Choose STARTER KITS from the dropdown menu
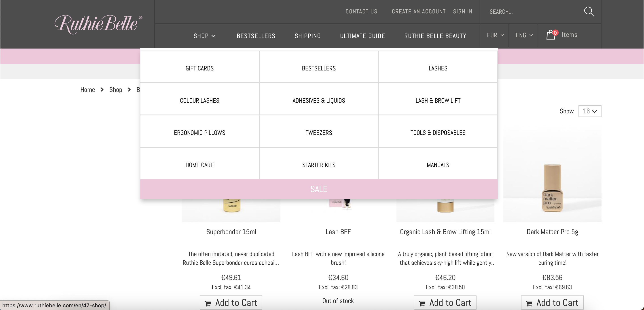This screenshot has width=644, height=310. 318,165
